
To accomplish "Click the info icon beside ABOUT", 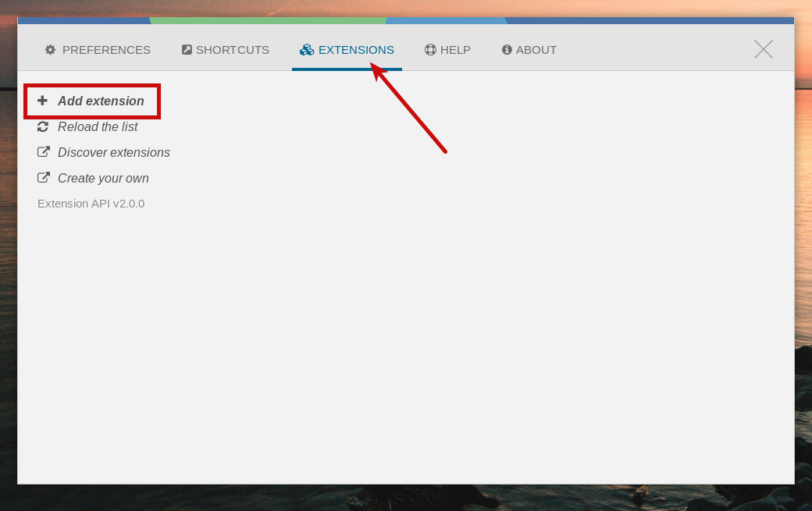I will tap(507, 49).
